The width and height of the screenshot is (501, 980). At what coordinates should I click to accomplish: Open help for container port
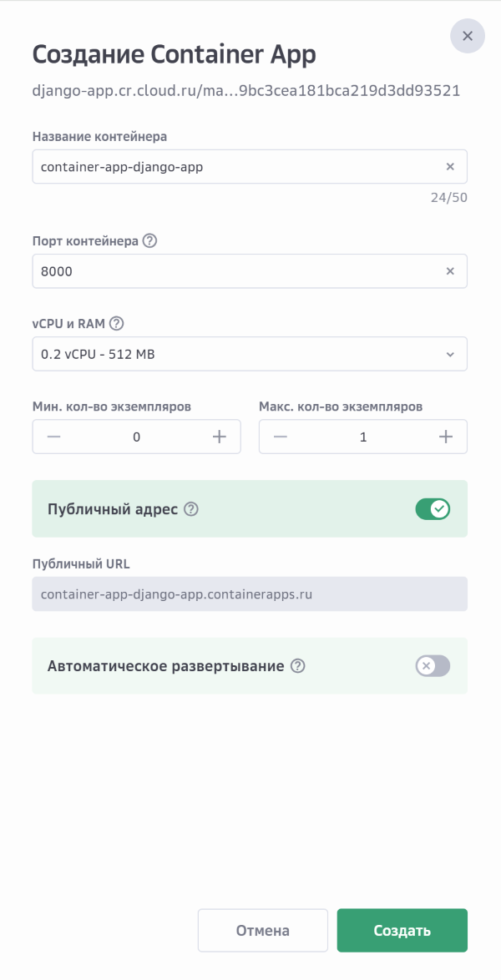(x=150, y=241)
